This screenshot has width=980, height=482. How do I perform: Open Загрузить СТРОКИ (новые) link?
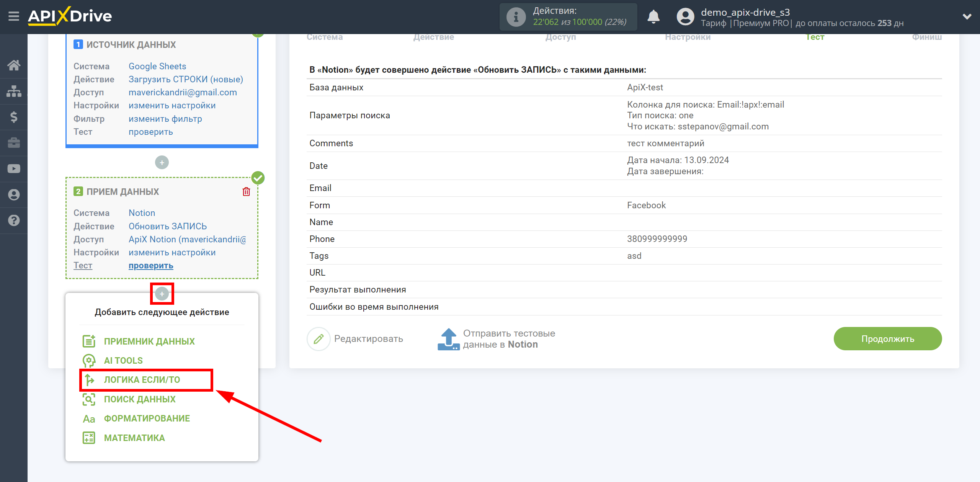[x=186, y=79]
